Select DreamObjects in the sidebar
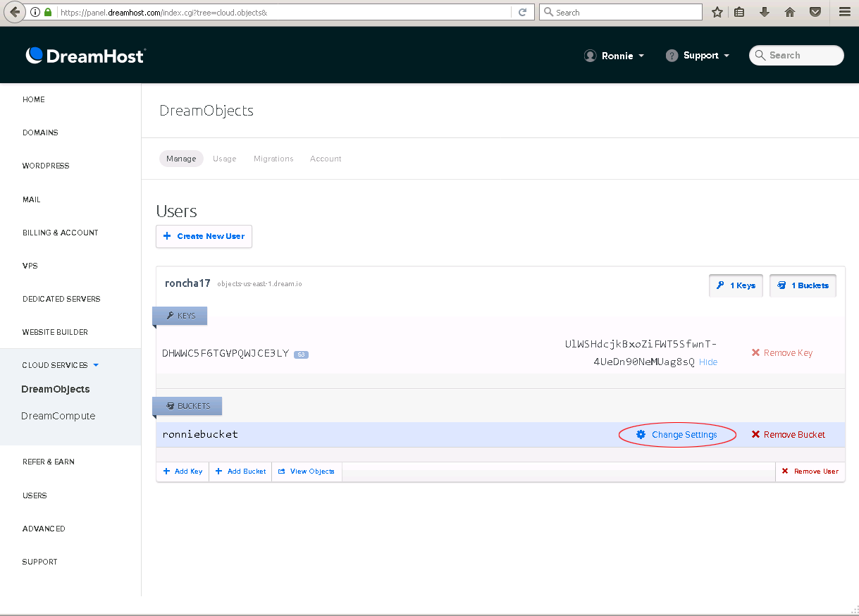859x616 pixels. click(56, 389)
